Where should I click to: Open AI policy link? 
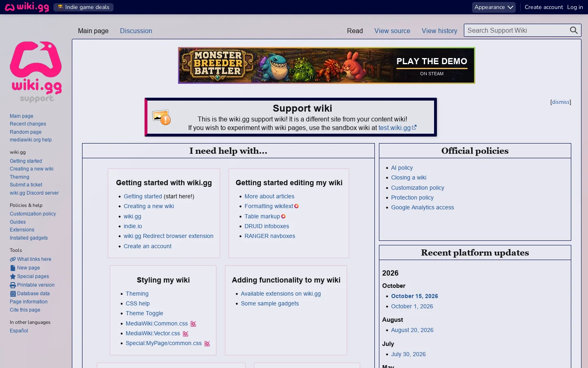pyautogui.click(x=402, y=168)
